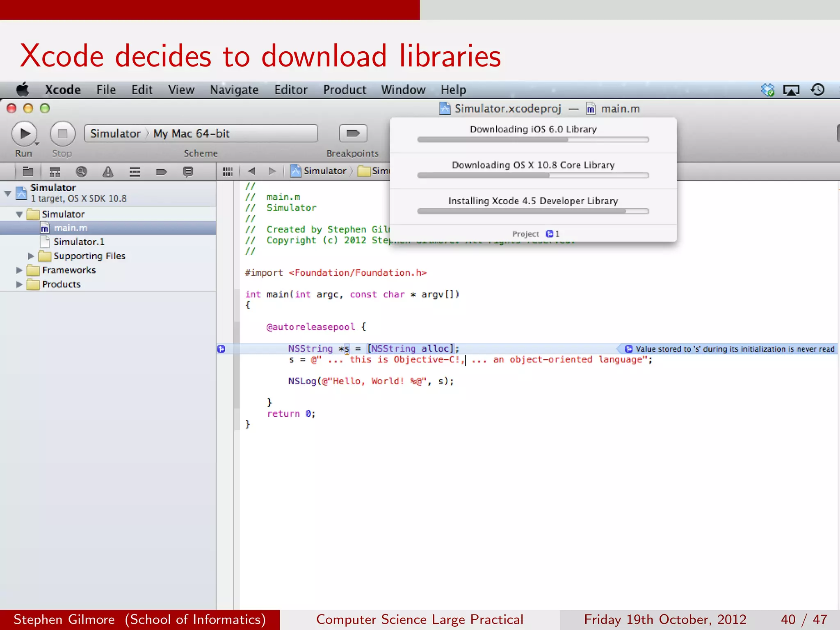
Task: Go forward with the right arrow in jump bar
Action: pyautogui.click(x=272, y=171)
